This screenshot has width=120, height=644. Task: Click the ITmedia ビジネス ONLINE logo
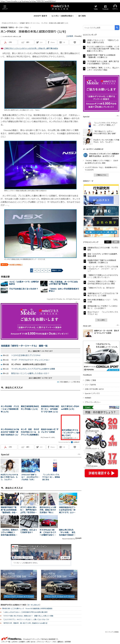coord(60,7)
